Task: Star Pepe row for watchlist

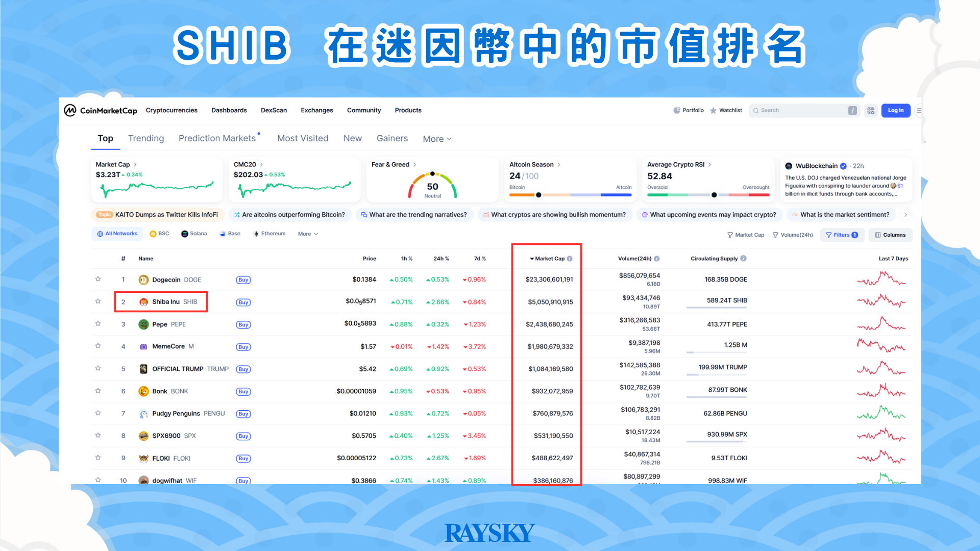Action: coord(98,323)
